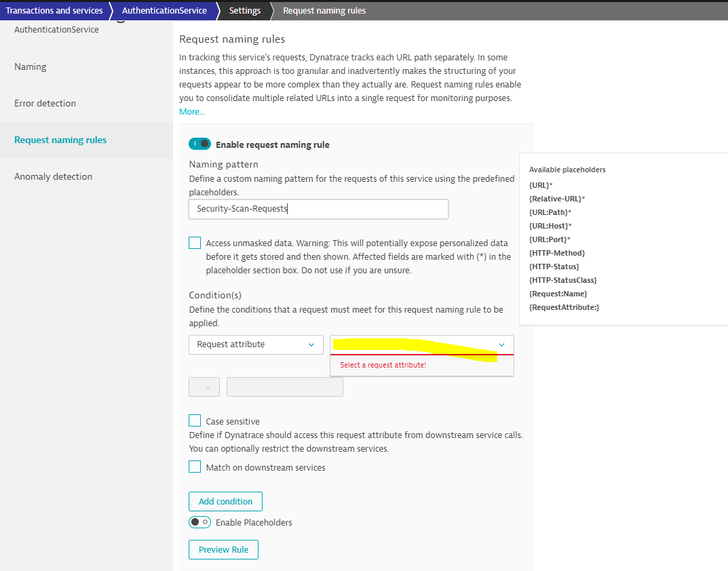Screen dimensions: 728x571
Task: Open Error detection settings section
Action: (45, 103)
